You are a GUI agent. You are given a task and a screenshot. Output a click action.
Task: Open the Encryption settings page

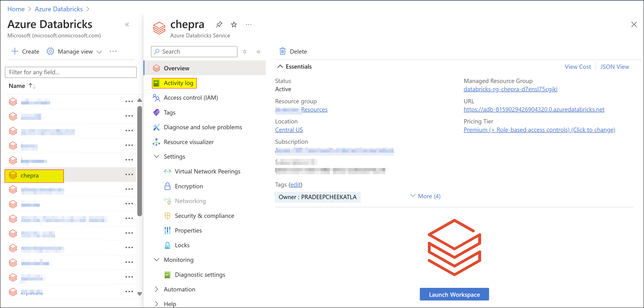pos(189,186)
